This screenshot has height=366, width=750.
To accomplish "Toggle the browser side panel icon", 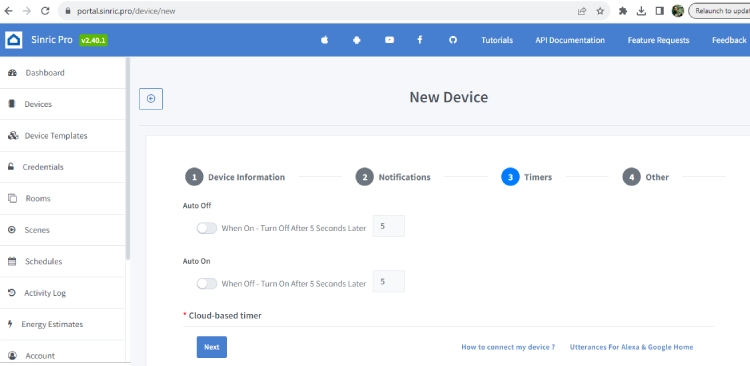I will pyautogui.click(x=660, y=11).
